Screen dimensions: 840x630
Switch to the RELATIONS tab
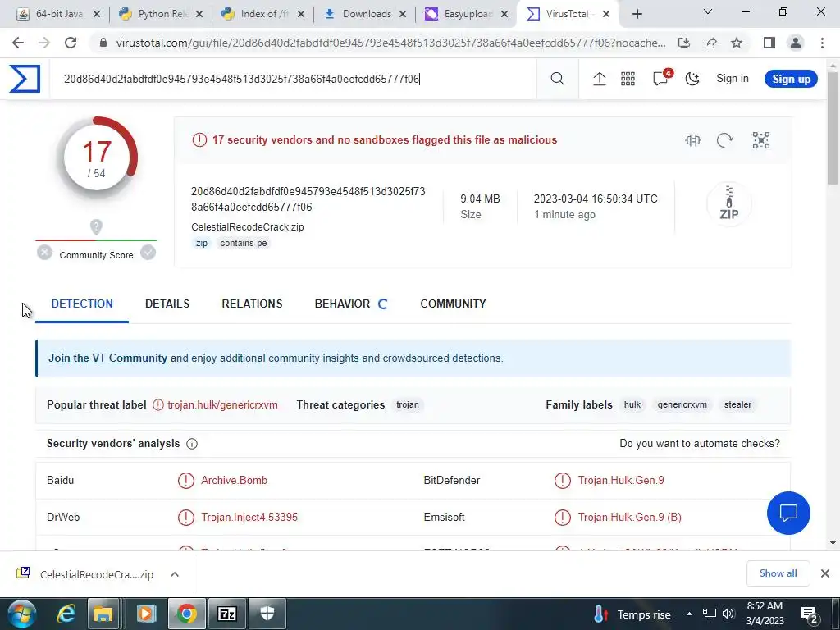click(x=252, y=304)
